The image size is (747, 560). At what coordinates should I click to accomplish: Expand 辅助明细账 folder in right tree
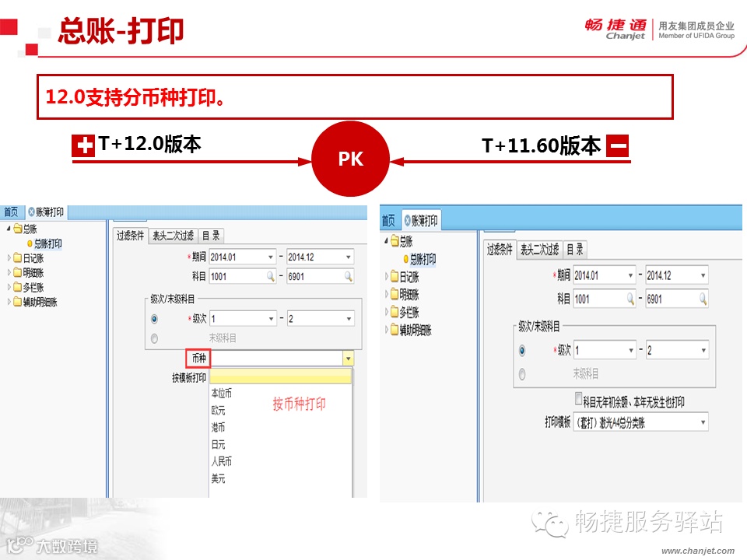(x=387, y=330)
